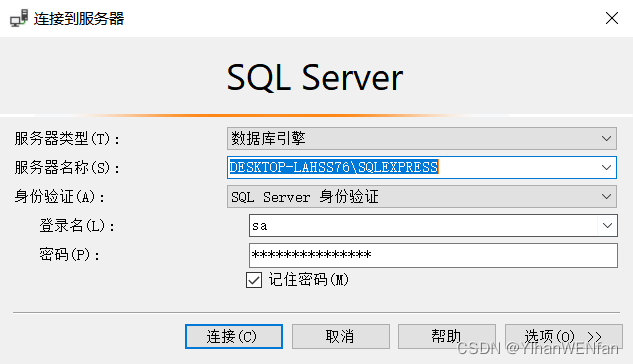Expand the 服务器名称 dropdown arrow
Viewport: 633px width, 364px height.
pyautogui.click(x=606, y=167)
